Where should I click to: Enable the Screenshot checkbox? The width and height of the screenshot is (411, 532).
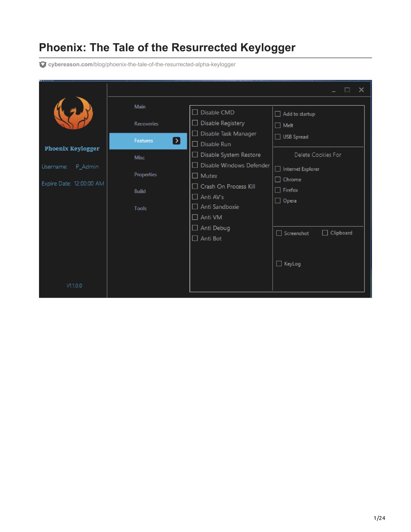(x=279, y=233)
